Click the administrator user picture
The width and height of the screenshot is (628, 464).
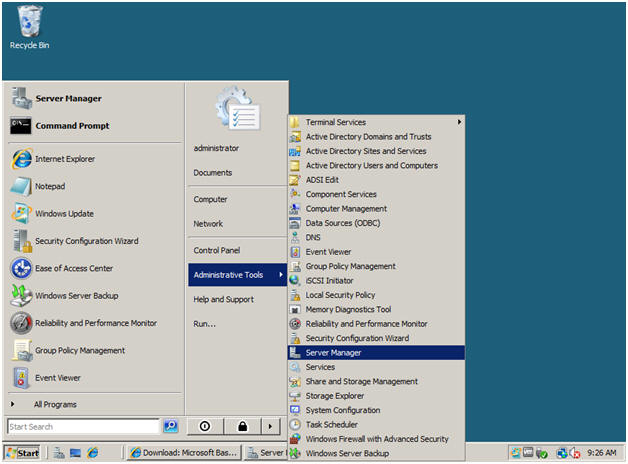(x=238, y=108)
